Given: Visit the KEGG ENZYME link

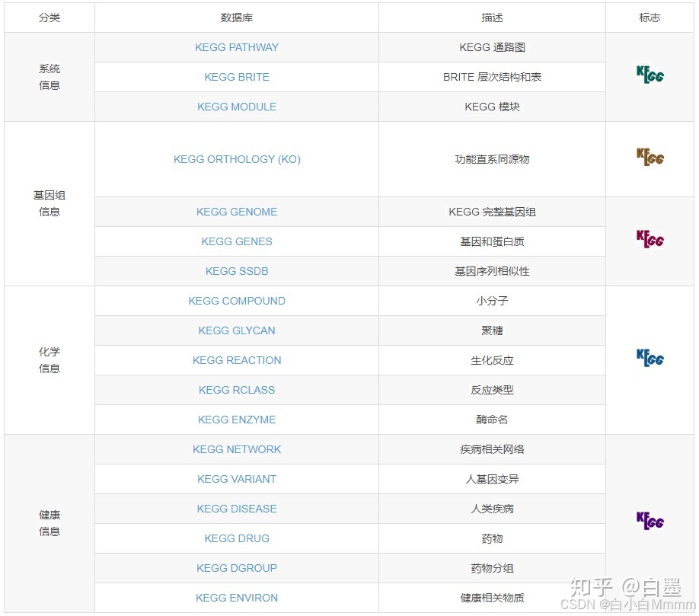Looking at the screenshot, I should pyautogui.click(x=237, y=420).
